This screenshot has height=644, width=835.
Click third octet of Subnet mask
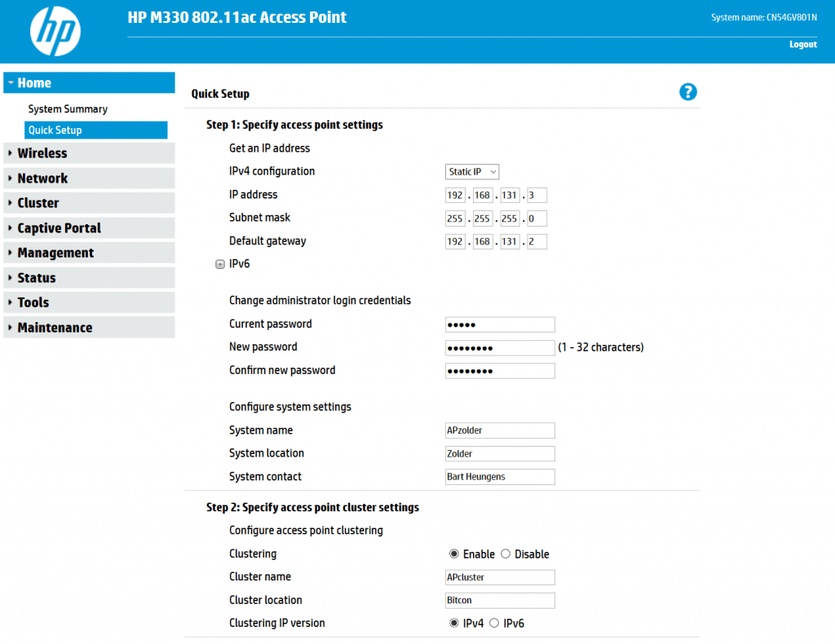click(x=510, y=218)
